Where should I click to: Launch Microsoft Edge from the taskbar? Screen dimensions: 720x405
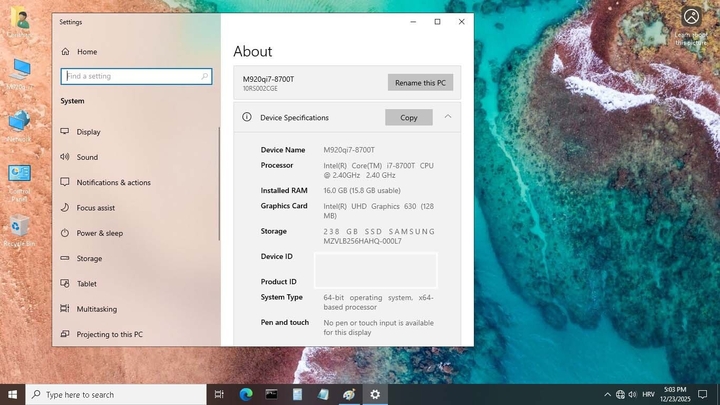coord(245,394)
